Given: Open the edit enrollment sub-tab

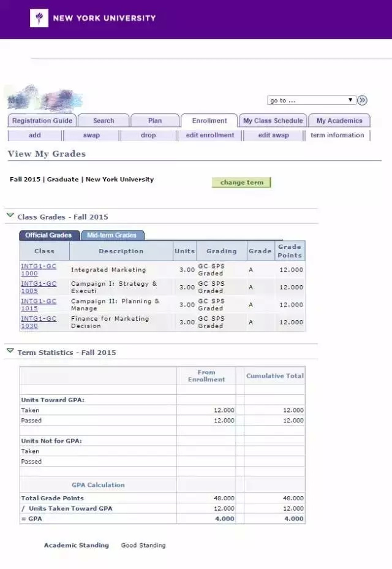Looking at the screenshot, I should (210, 135).
